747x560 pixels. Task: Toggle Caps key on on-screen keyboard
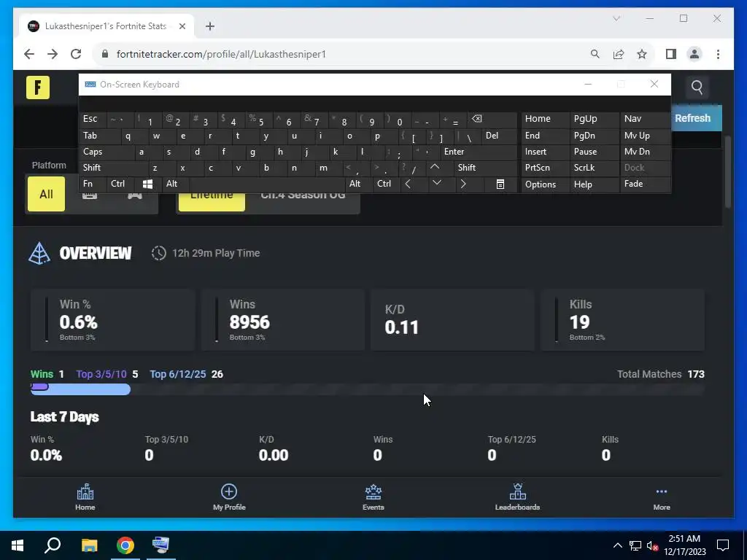point(106,152)
